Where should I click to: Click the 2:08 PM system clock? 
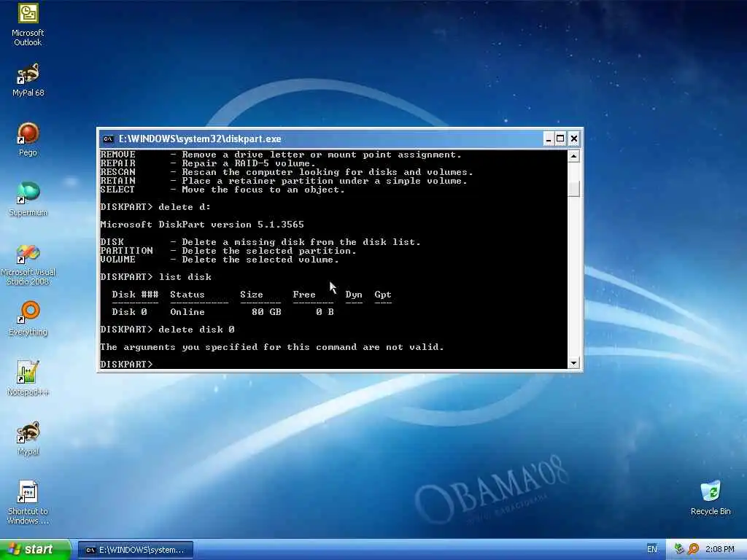tap(719, 549)
